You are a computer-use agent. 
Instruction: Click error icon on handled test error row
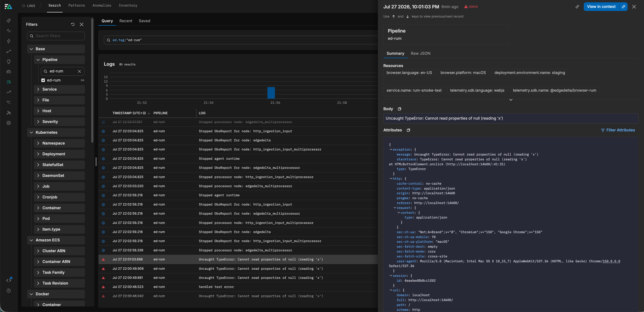point(103,287)
